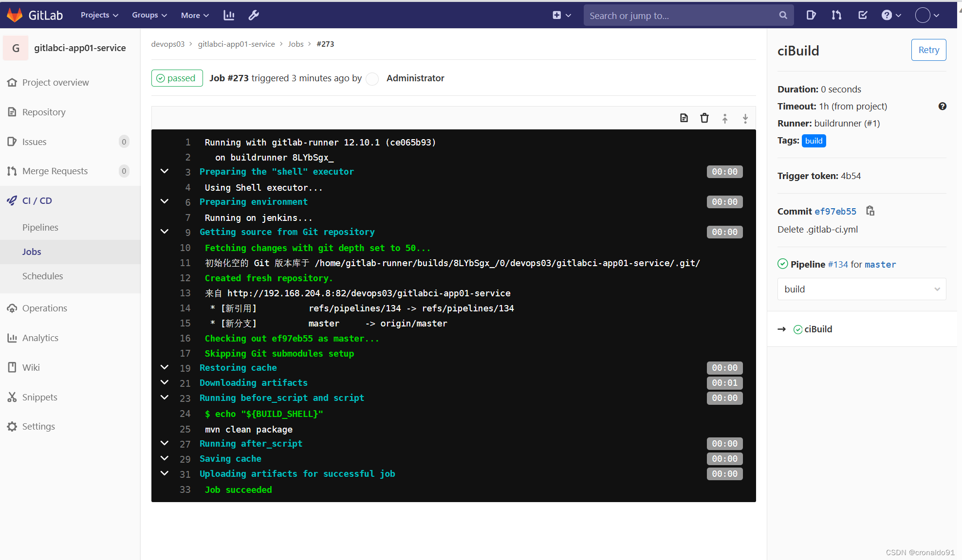Open the Groups menu
This screenshot has width=962, height=560.
pos(149,15)
